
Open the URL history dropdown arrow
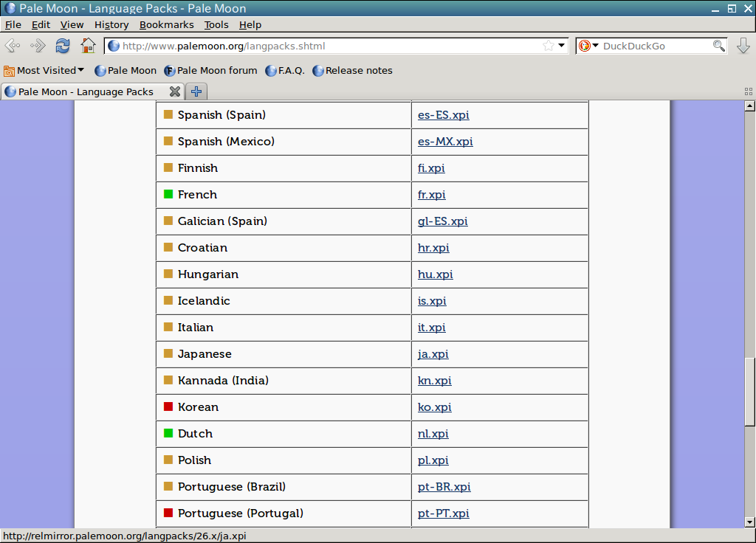(561, 46)
